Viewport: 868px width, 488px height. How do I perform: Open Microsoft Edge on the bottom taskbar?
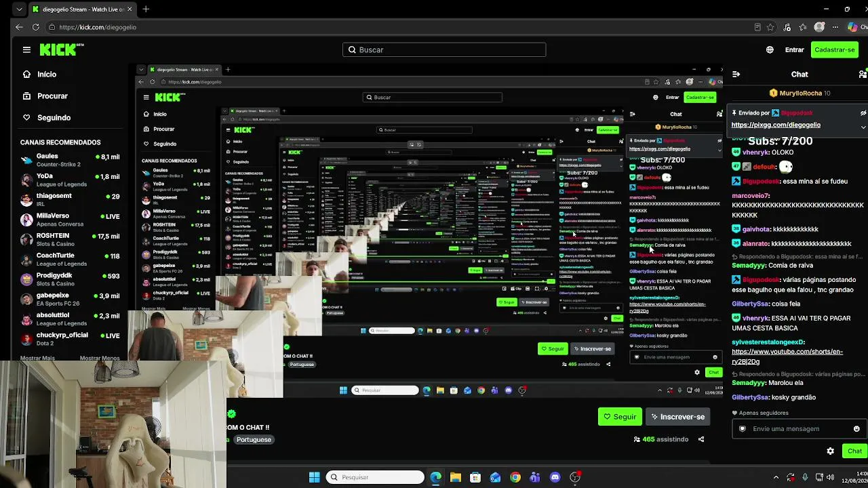(x=435, y=477)
